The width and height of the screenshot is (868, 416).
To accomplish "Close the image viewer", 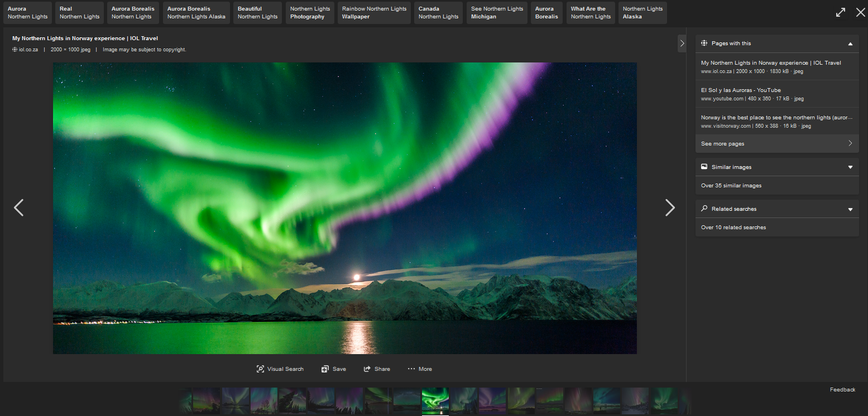I will 860,12.
